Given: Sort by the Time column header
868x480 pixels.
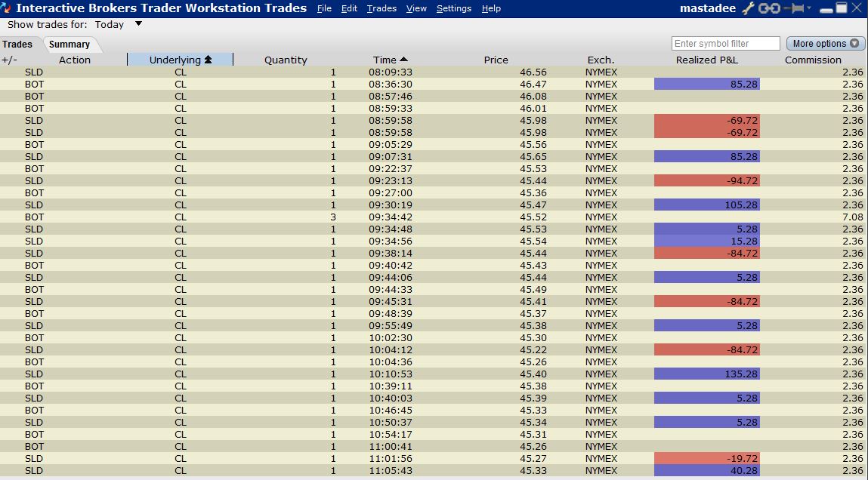Looking at the screenshot, I should 390,60.
